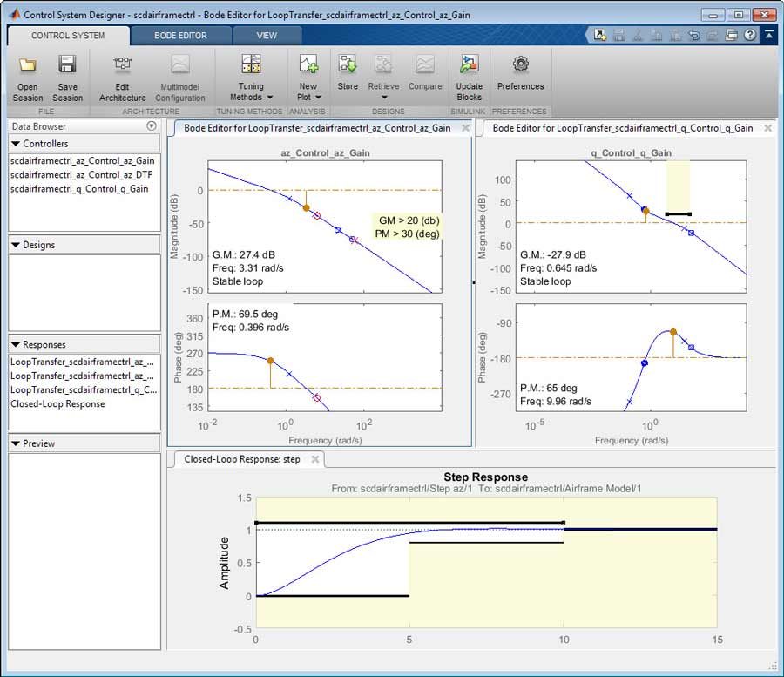Minimize the toolstrip with the collapse arrow

769,35
